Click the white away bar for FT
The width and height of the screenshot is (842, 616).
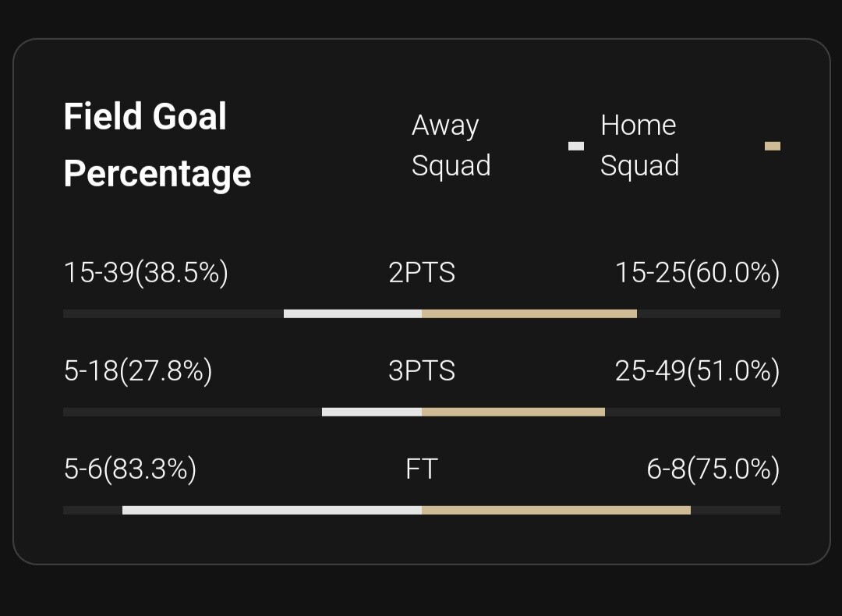272,510
